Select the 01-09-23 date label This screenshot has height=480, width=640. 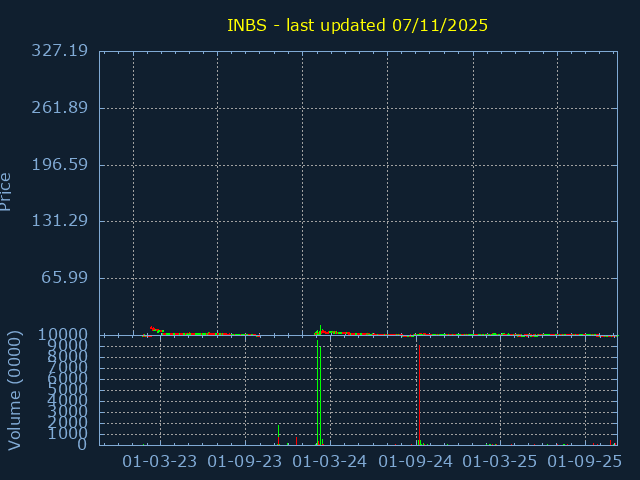pyautogui.click(x=246, y=461)
